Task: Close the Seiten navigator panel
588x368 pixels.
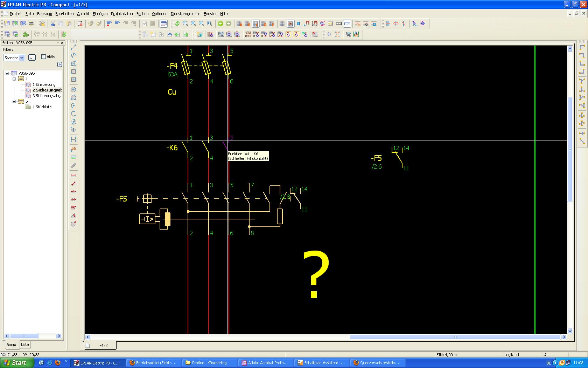Action: (62, 43)
